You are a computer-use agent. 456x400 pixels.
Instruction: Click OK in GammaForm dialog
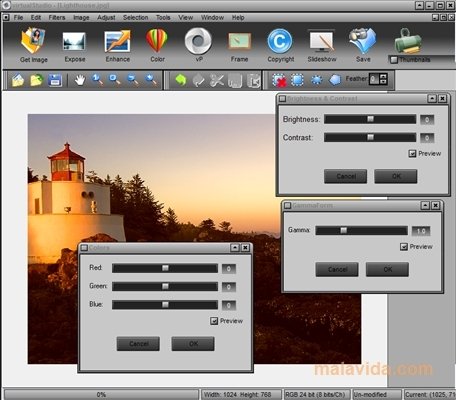point(387,269)
